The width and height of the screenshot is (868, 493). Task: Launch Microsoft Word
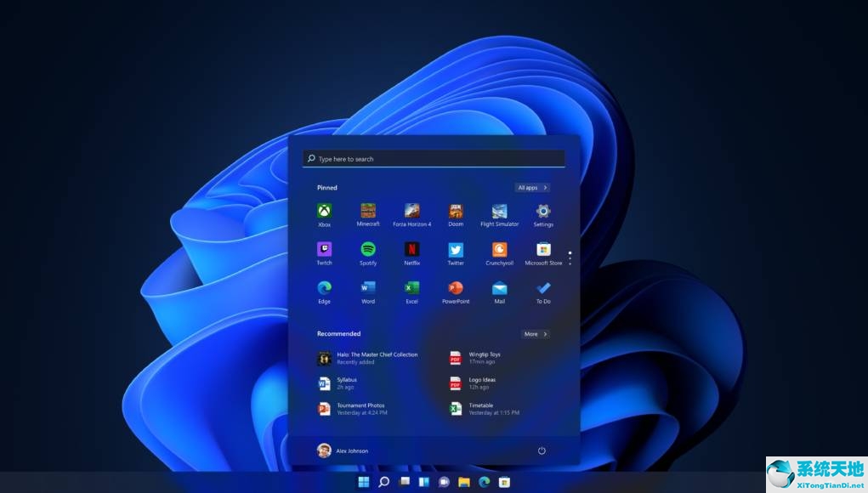point(368,291)
